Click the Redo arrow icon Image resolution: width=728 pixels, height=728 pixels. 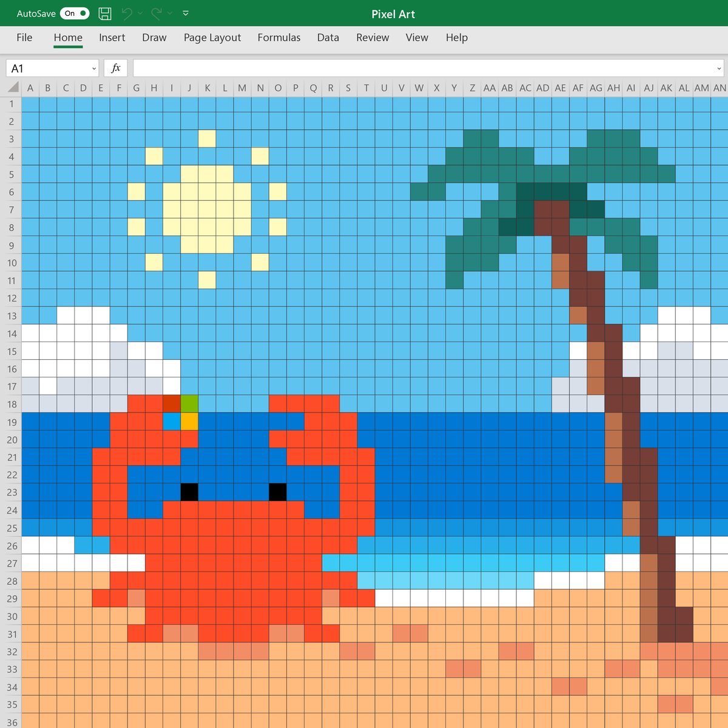[157, 13]
